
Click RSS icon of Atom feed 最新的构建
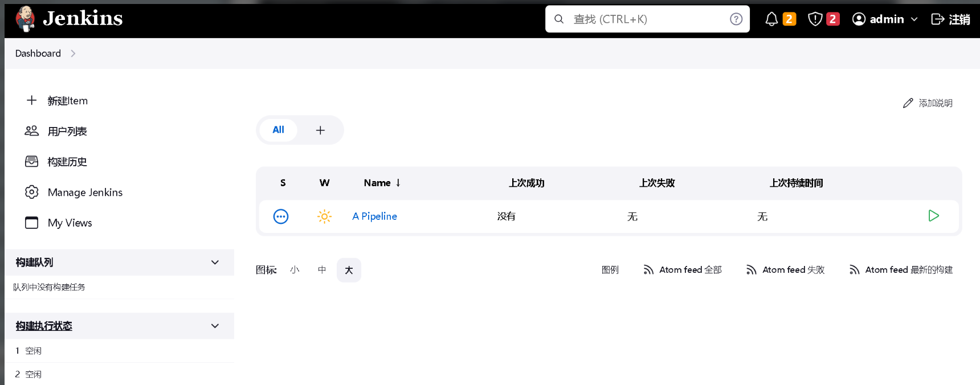coord(854,270)
